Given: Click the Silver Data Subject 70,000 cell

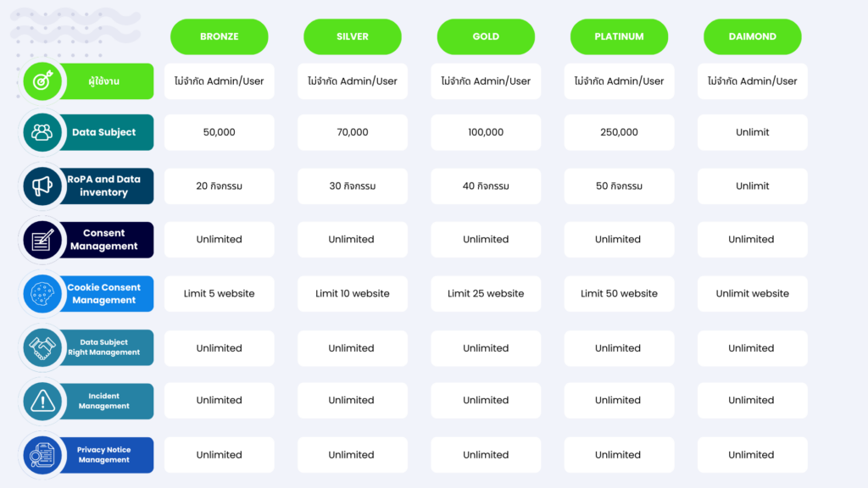Looking at the screenshot, I should (352, 132).
